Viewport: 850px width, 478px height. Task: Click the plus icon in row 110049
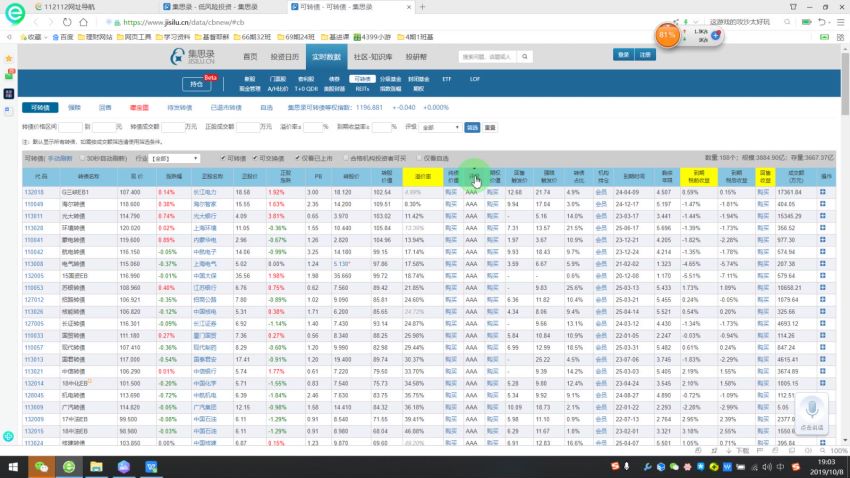coord(822,204)
